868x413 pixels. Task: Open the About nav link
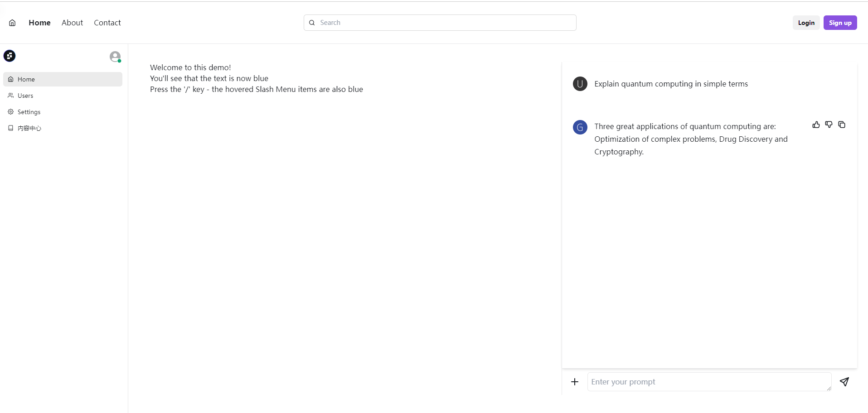72,23
